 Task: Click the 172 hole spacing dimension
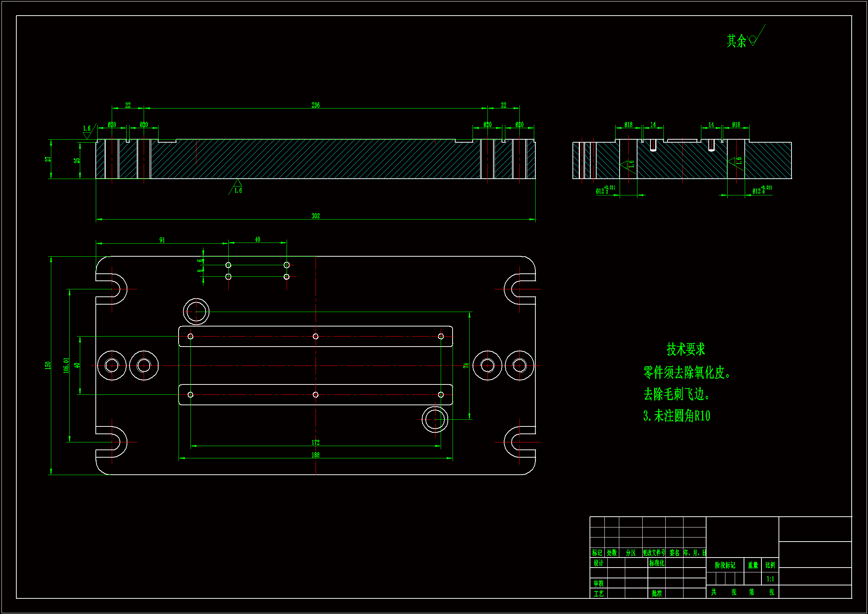(315, 443)
